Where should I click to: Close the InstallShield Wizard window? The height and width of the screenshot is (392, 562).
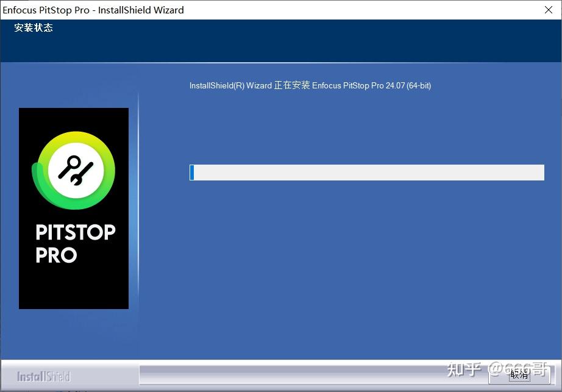[x=549, y=10]
